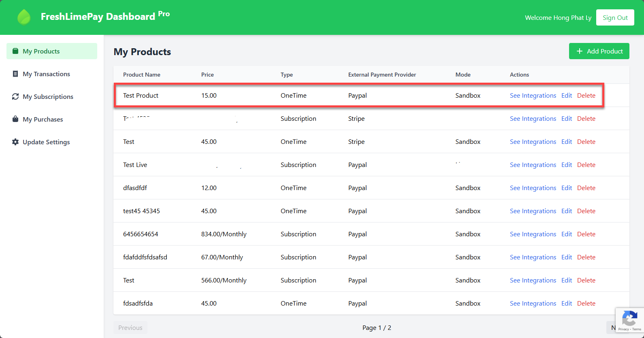Delete the fdafddfsfdsafsd product
This screenshot has width=644, height=338.
pyautogui.click(x=586, y=257)
